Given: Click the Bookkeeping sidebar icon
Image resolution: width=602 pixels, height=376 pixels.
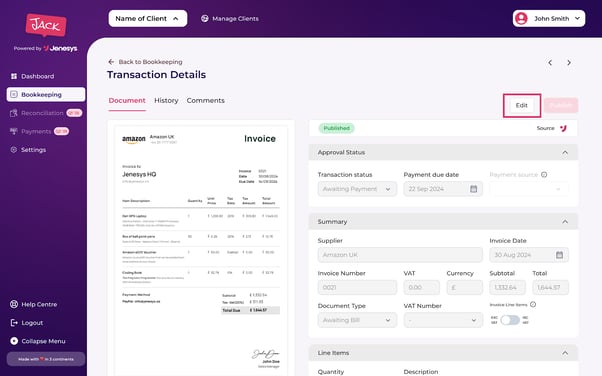Looking at the screenshot, I should [x=14, y=94].
